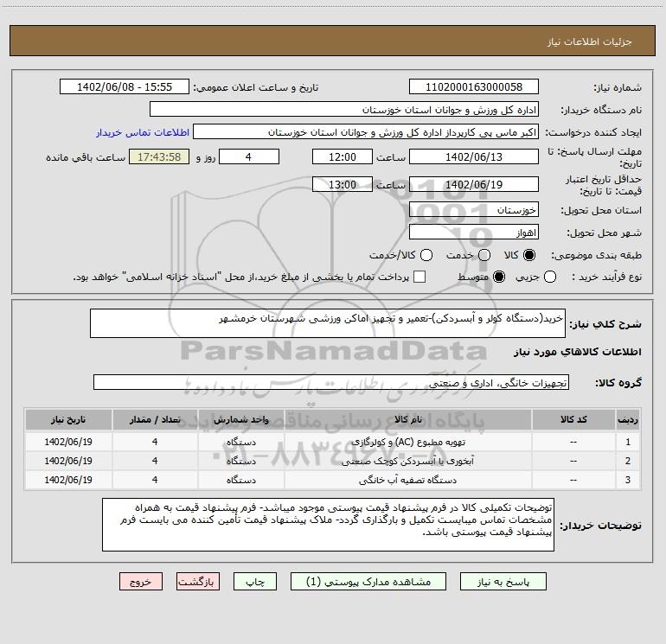Click quantity 4 in the آبخوری row

point(155,461)
